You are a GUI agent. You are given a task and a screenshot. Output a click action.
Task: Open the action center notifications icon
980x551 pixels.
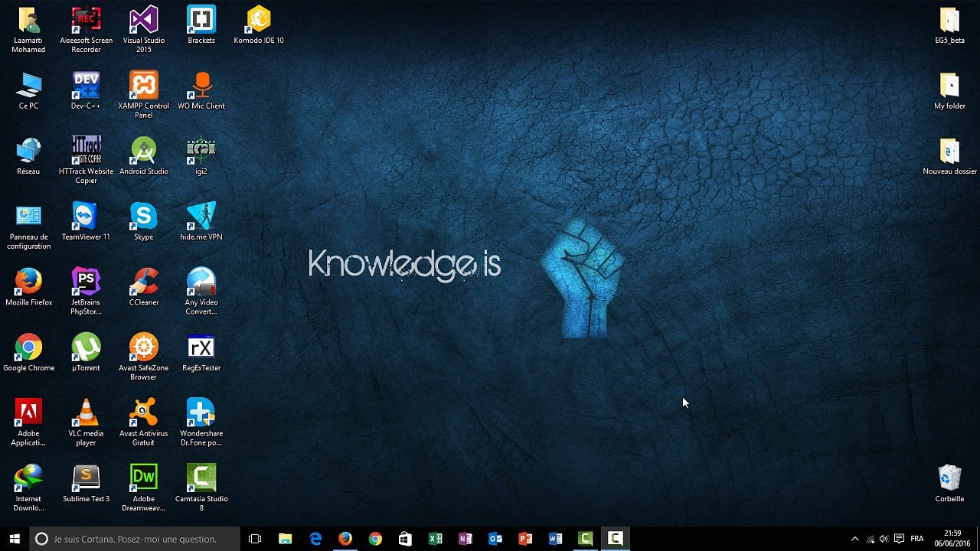point(900,539)
